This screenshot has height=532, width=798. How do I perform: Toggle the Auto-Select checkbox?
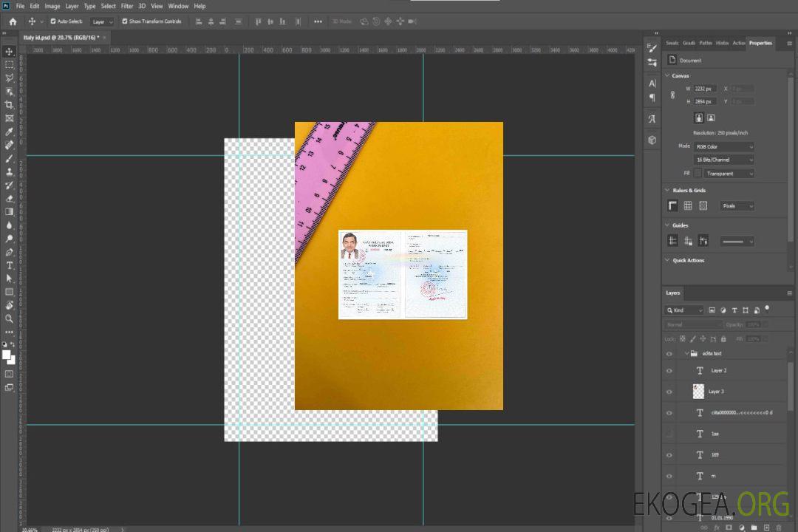click(53, 21)
